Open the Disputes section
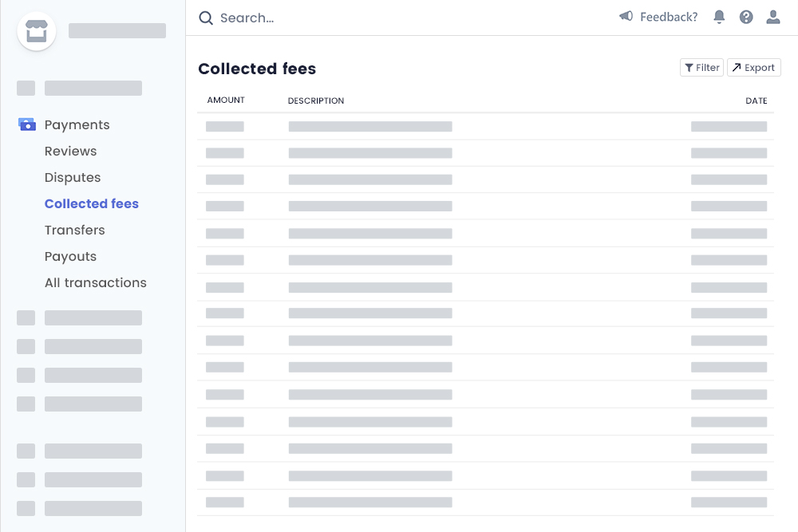798x532 pixels. (73, 177)
